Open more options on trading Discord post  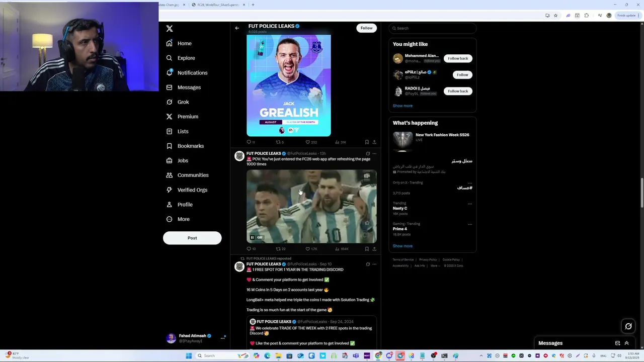(374, 264)
